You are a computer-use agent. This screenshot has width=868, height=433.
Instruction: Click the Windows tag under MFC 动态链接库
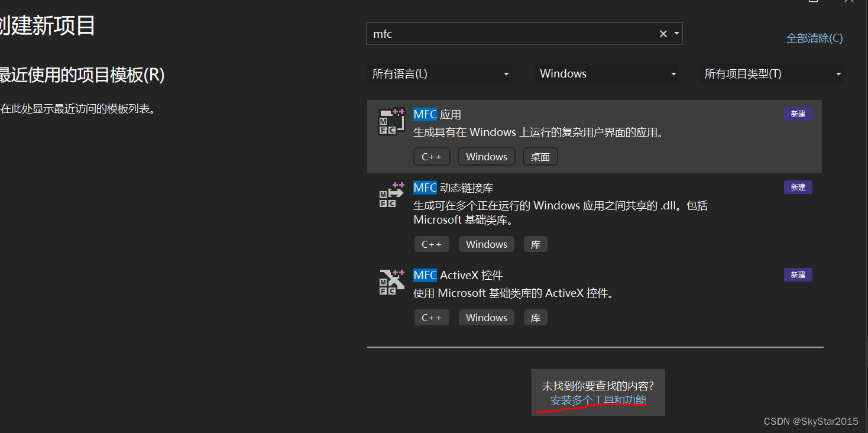(x=487, y=244)
